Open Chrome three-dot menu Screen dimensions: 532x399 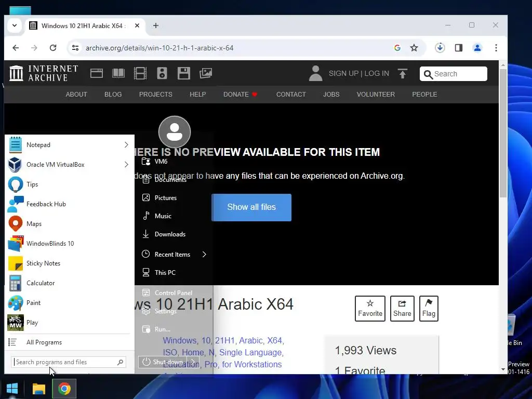pyautogui.click(x=496, y=48)
